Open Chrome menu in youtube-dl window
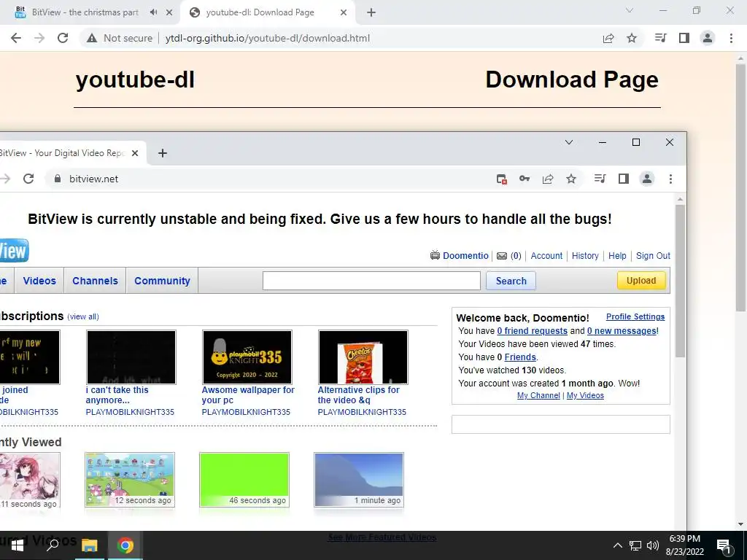 (x=731, y=38)
